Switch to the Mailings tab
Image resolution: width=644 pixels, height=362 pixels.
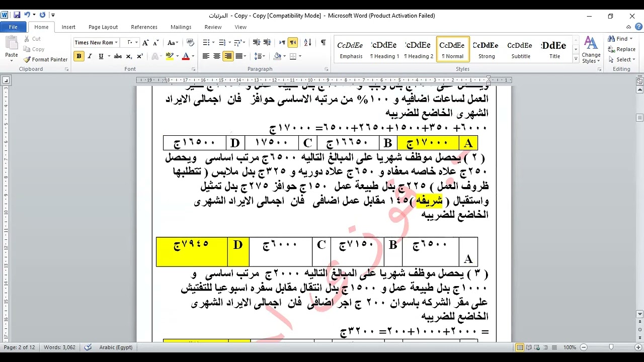pyautogui.click(x=181, y=27)
